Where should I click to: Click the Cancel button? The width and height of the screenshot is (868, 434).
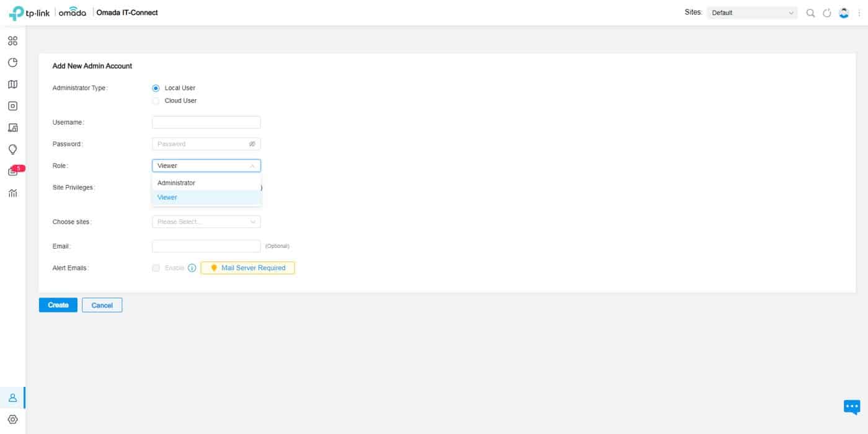pos(102,305)
